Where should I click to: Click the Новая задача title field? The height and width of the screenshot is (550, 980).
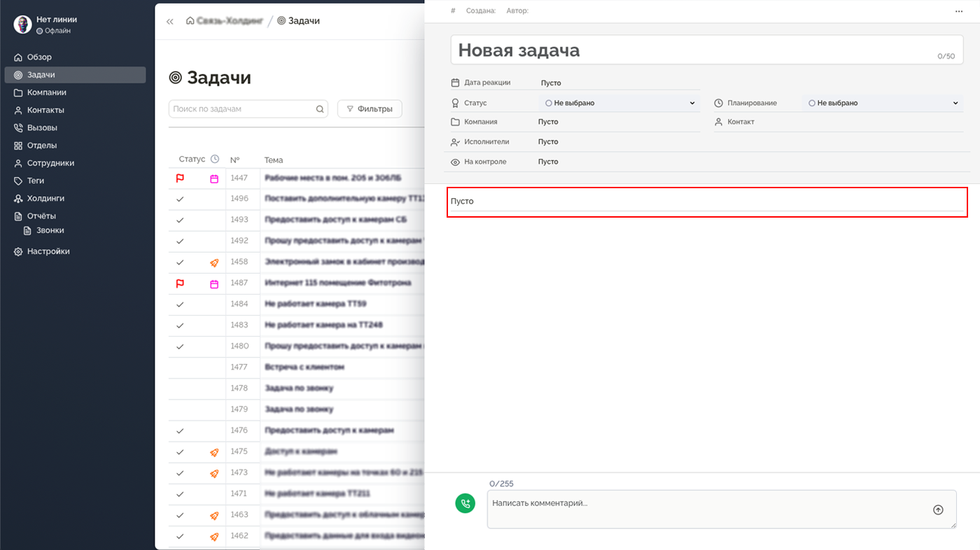[518, 50]
